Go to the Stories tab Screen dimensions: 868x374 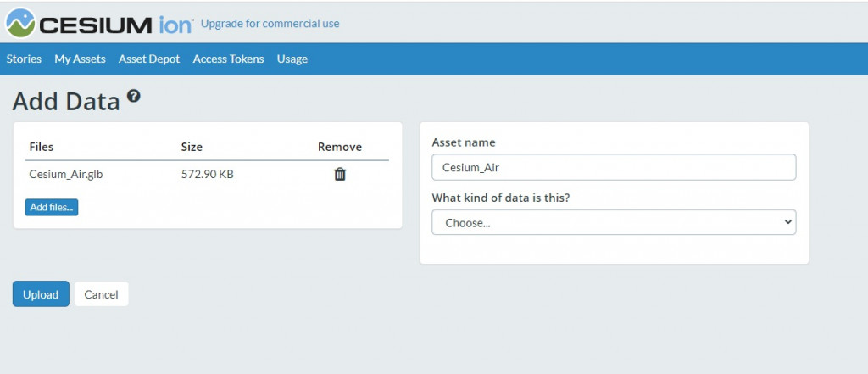[24, 59]
